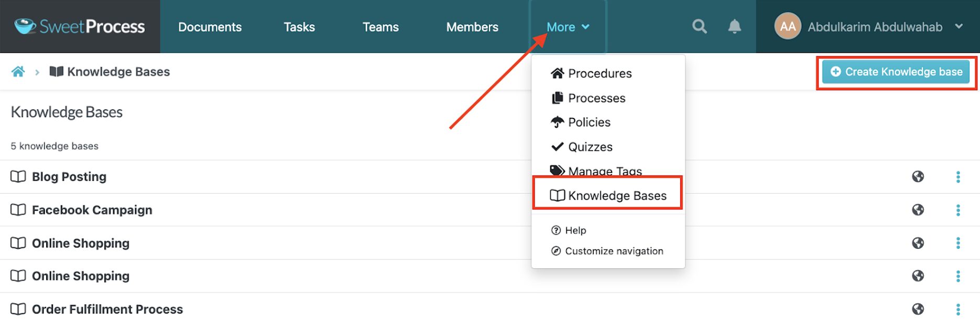Image resolution: width=980 pixels, height=332 pixels.
Task: Open the notifications bell
Action: [x=734, y=26]
